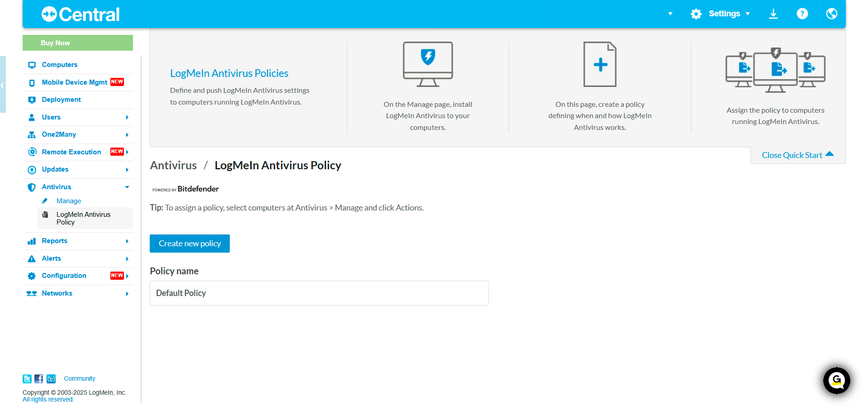Click the NEW badge beside Configuration
This screenshot has width=868, height=411.
coord(117,276)
